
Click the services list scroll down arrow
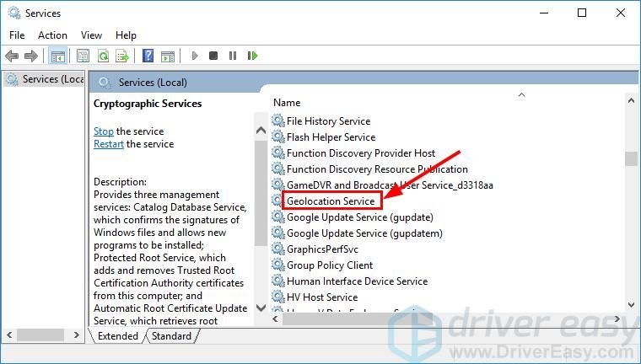coord(631,304)
